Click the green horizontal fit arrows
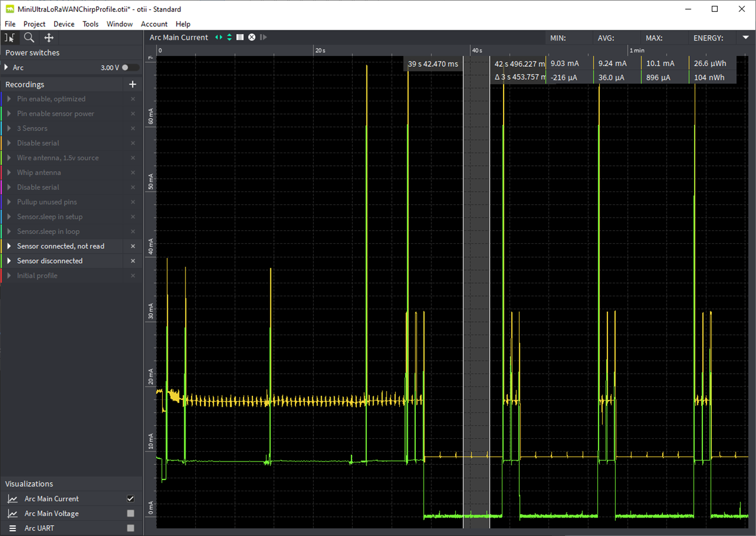Viewport: 756px width, 536px height. tap(218, 38)
